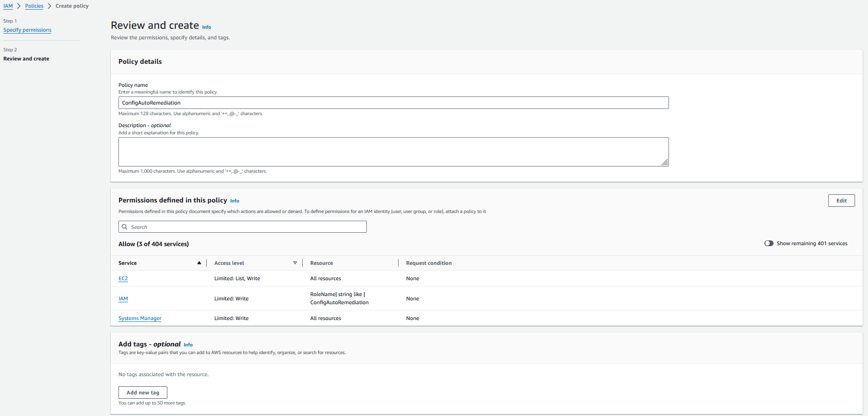Open Info link beside Add tags heading
Image resolution: width=868 pixels, height=416 pixels.
coord(188,345)
